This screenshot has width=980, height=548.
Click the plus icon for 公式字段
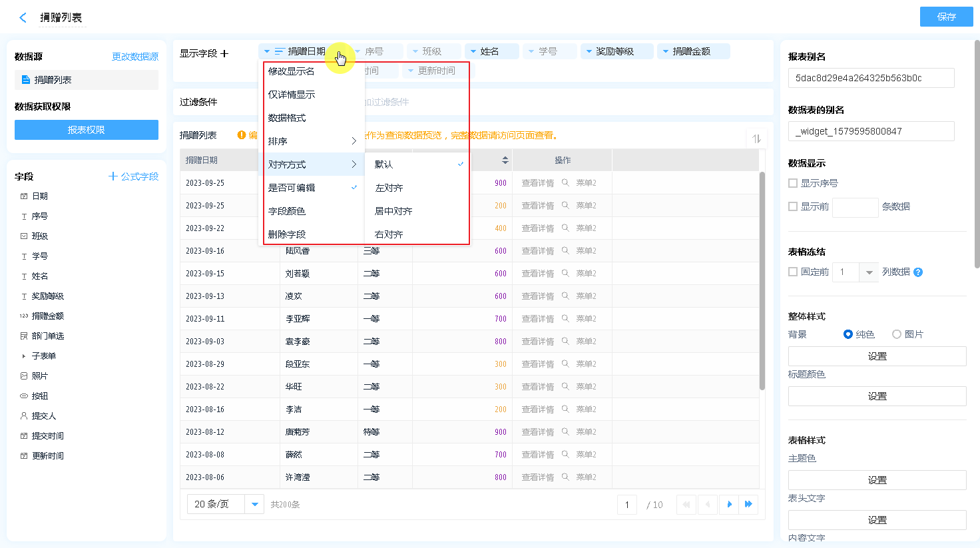point(113,176)
